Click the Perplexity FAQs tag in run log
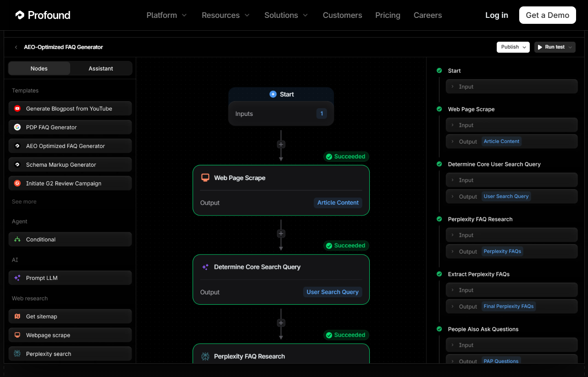 coord(502,251)
